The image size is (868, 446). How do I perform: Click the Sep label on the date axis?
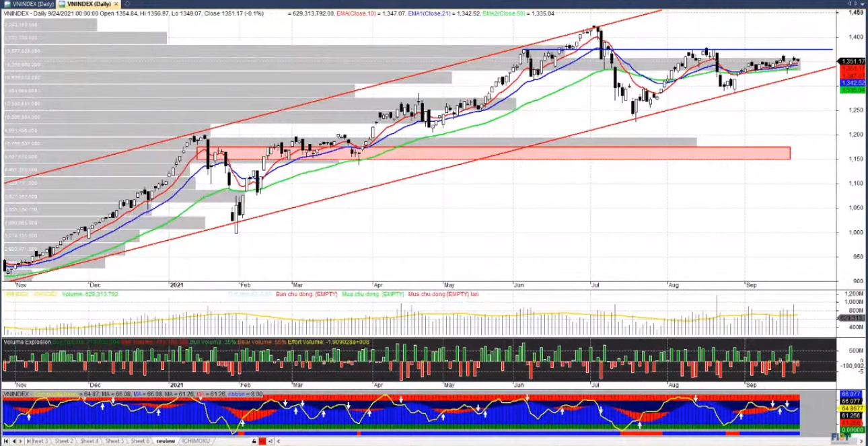coord(752,285)
